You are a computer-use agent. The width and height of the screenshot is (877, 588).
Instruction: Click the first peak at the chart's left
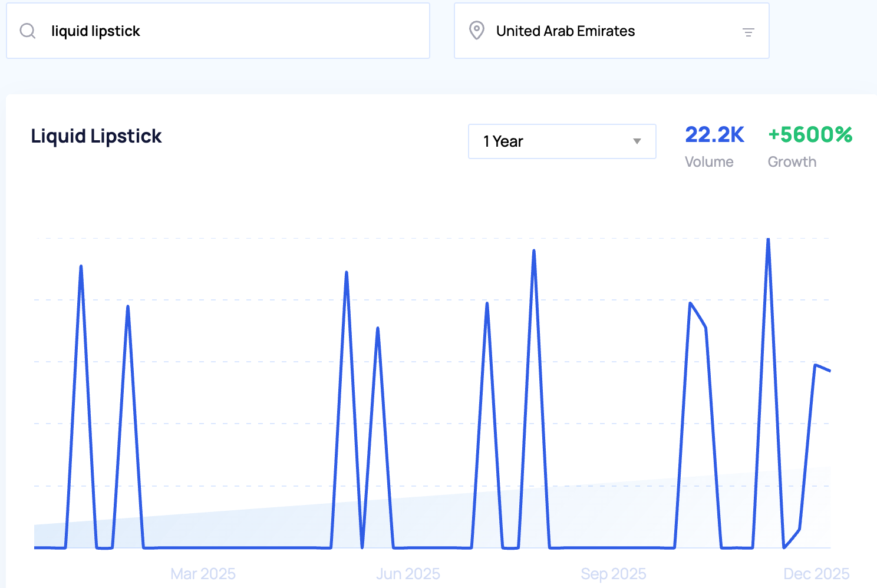coord(81,267)
